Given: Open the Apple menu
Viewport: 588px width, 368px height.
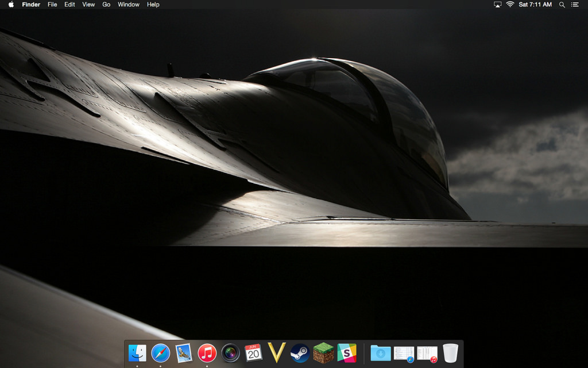Looking at the screenshot, I should [x=11, y=5].
